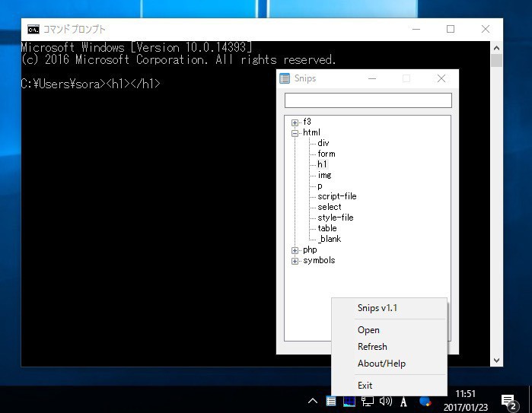Click the network icon in system tray
The height and width of the screenshot is (413, 532).
click(x=368, y=402)
